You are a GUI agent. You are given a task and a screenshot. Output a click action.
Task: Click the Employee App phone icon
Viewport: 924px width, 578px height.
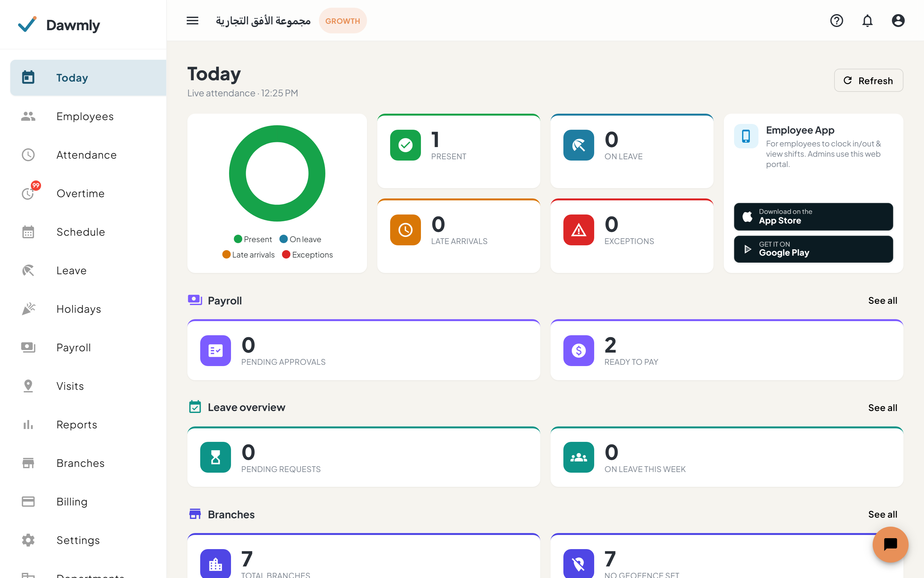[746, 136]
